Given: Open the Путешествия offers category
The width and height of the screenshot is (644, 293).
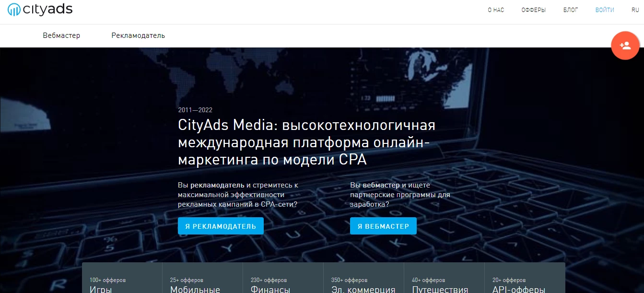Looking at the screenshot, I should coord(444,278).
